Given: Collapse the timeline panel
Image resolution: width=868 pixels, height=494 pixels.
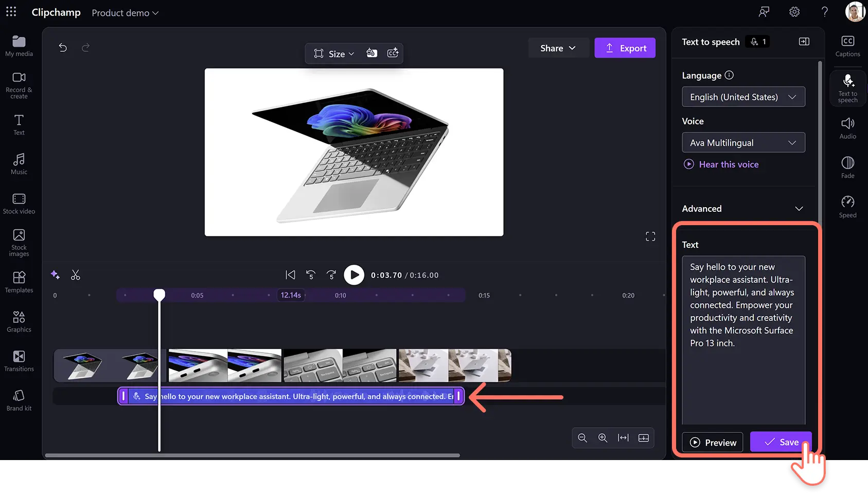Looking at the screenshot, I should pos(644,438).
